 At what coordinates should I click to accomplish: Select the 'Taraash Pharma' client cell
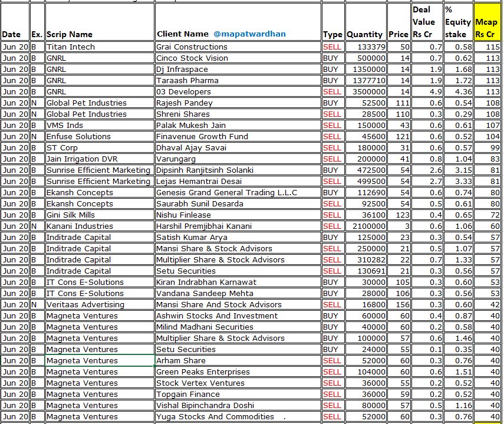point(238,81)
